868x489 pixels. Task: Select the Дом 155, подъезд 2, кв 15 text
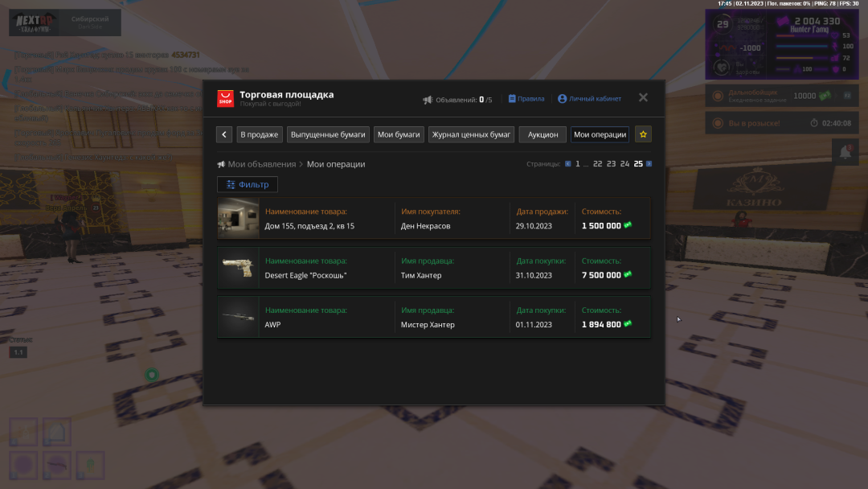(x=309, y=226)
